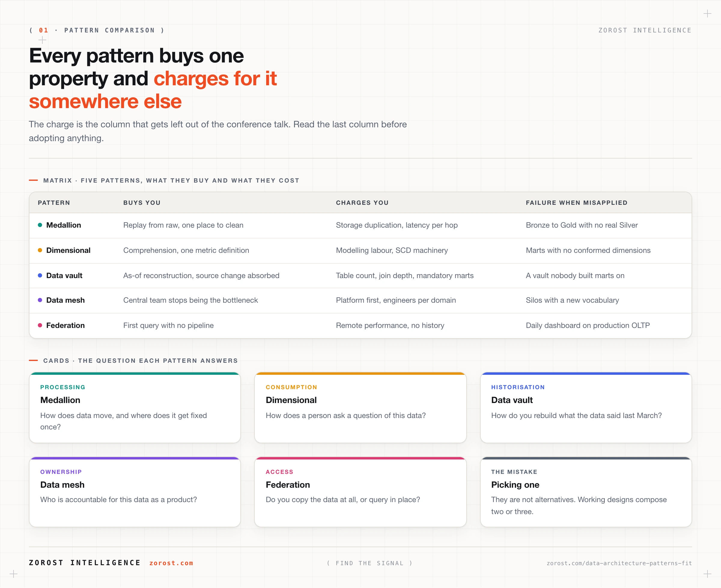Click 'Table count, join depth, mandatory marts'
Screen dimensions: 721x588
[405, 275]
